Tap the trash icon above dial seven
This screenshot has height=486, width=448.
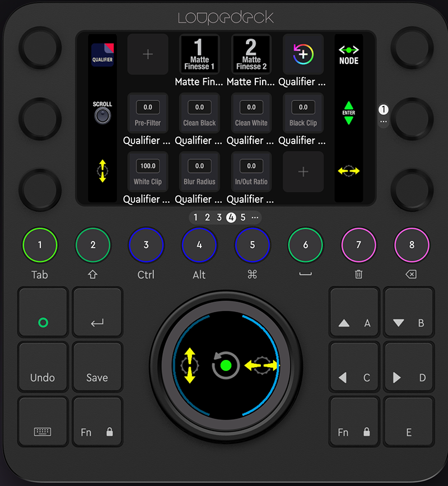coord(358,275)
